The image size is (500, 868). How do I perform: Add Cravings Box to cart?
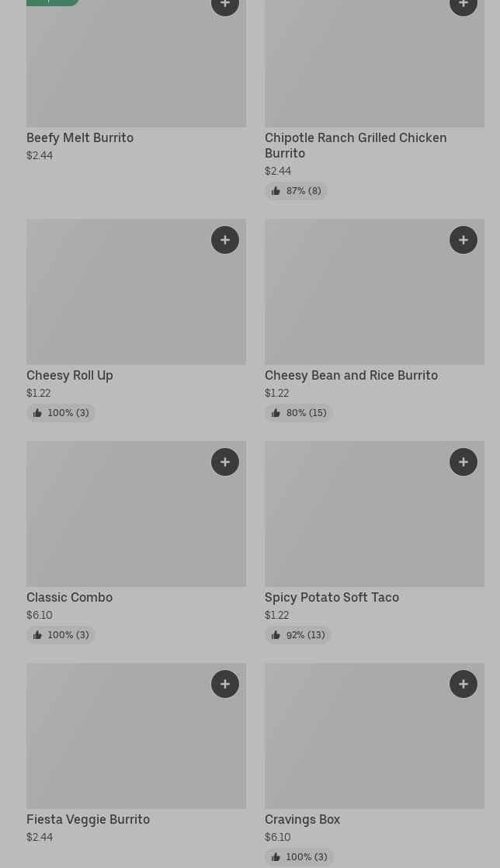pyautogui.click(x=464, y=684)
